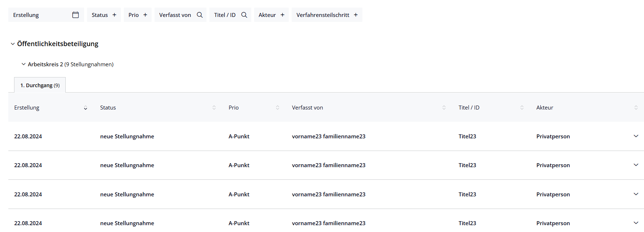Expand the third row's details chevron
The width and height of the screenshot is (644, 232).
point(636,194)
